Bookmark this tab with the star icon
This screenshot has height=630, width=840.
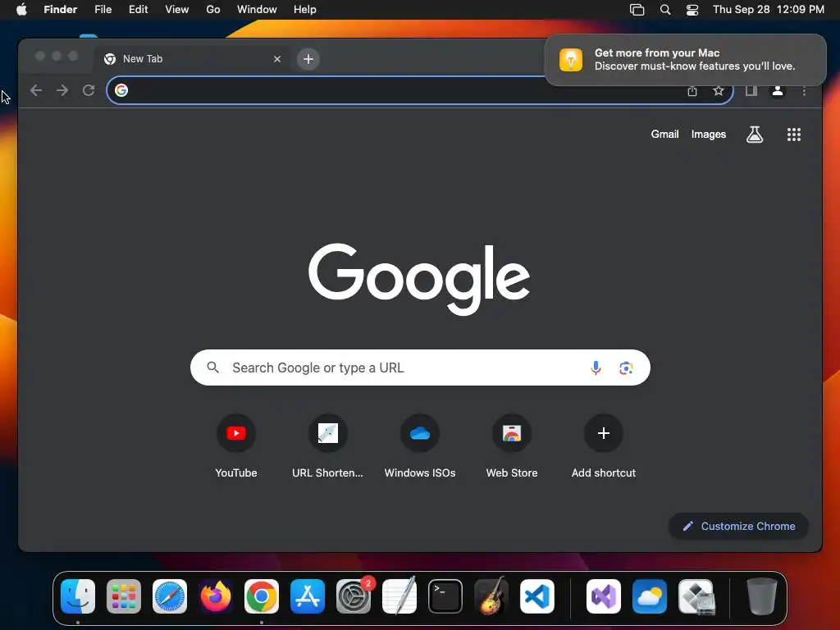tap(719, 91)
